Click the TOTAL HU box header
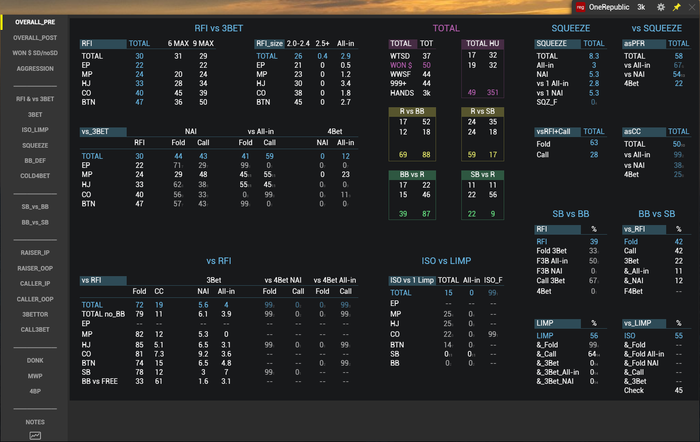The width and height of the screenshot is (700, 442). 483,44
